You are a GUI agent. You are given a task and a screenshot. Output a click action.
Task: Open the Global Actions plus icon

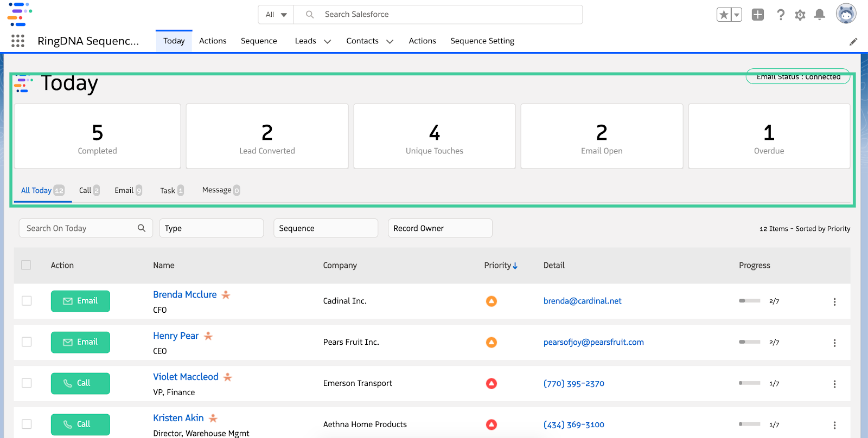[x=758, y=15]
